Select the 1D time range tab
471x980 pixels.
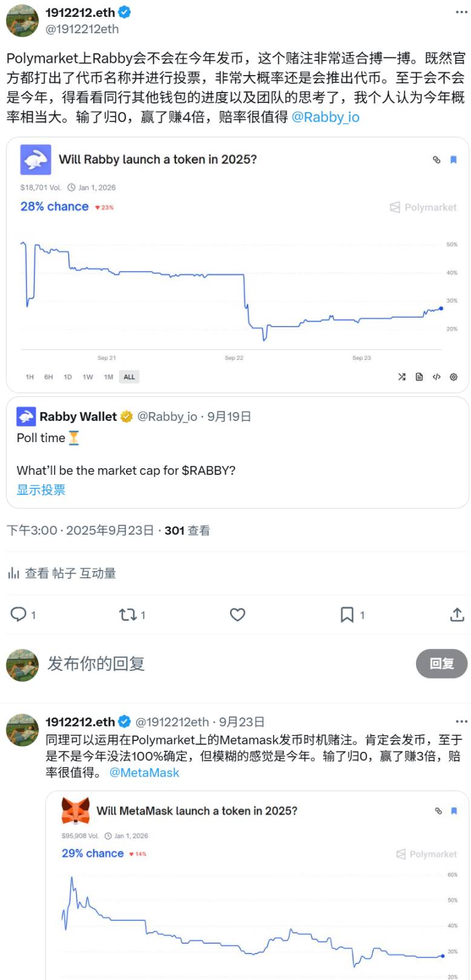click(x=68, y=377)
